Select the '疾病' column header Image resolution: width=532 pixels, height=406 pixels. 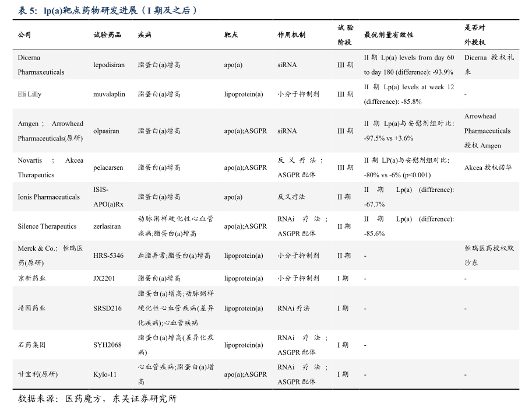tap(145, 34)
